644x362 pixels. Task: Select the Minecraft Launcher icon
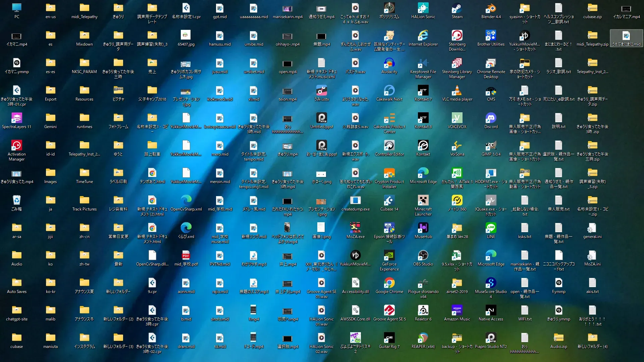tap(423, 200)
